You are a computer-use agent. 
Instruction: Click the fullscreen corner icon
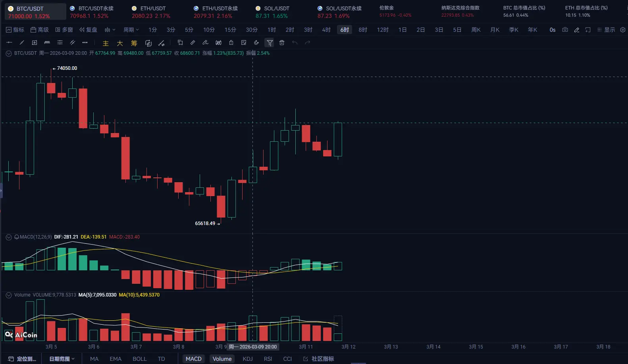(588, 30)
